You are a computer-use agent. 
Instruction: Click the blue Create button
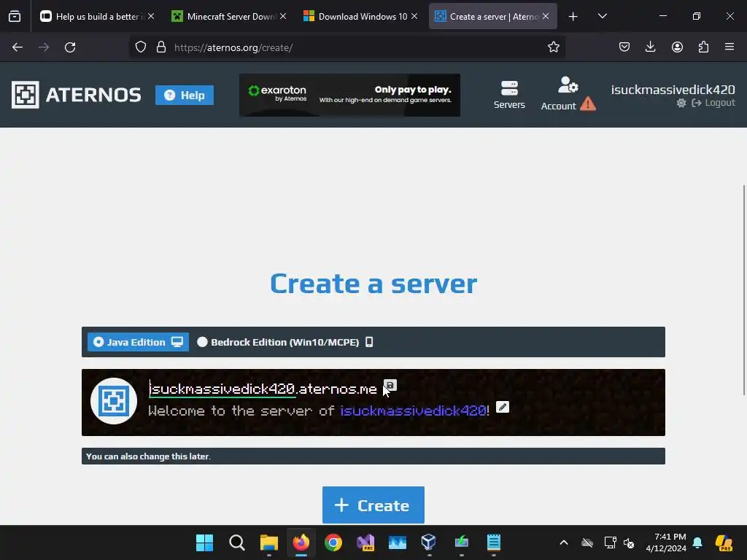pyautogui.click(x=373, y=505)
